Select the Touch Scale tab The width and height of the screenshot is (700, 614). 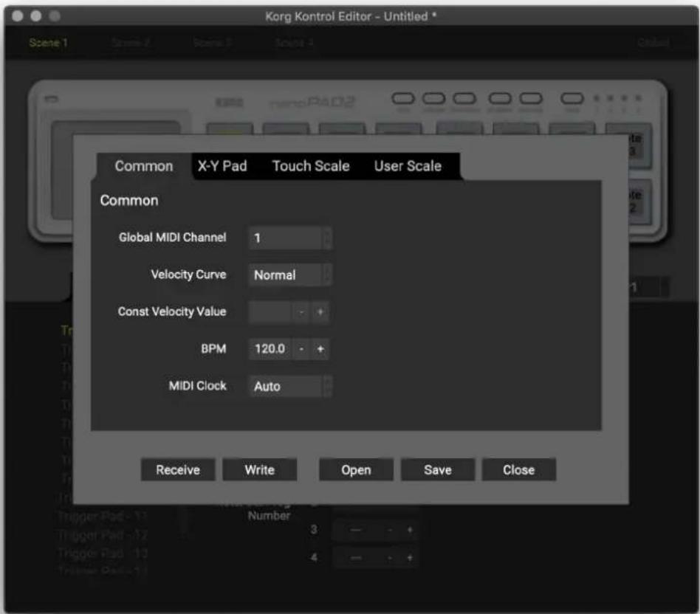tap(311, 166)
